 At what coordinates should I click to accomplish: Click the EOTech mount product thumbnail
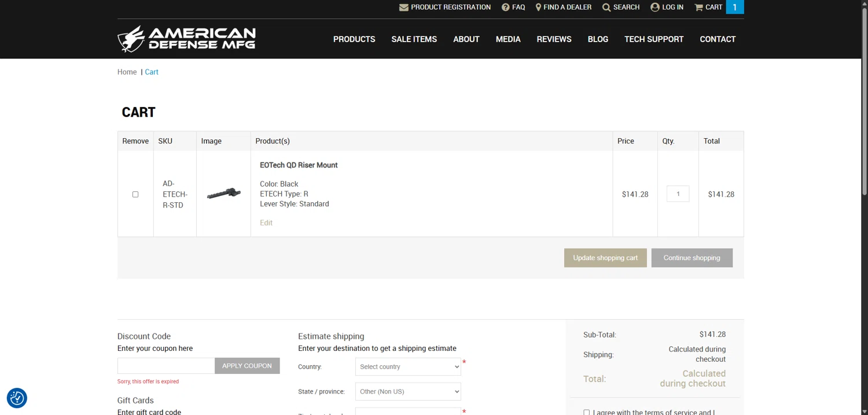click(224, 194)
